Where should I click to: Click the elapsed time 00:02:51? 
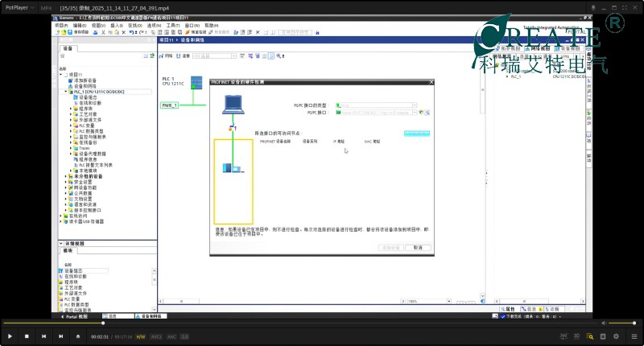coord(99,336)
